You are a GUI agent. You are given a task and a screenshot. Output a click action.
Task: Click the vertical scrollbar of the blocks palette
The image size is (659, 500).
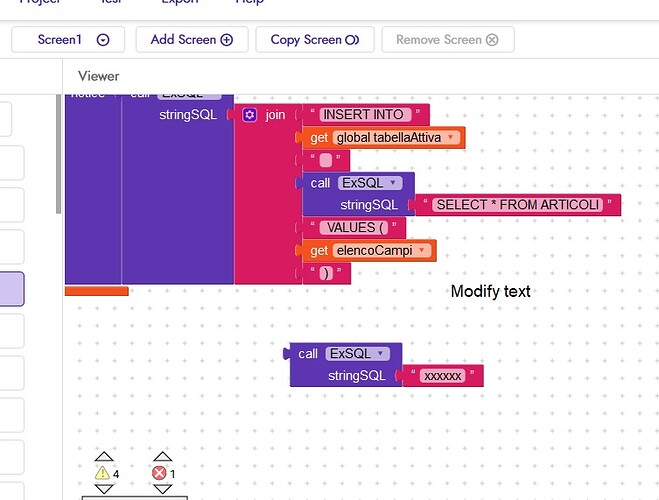[x=58, y=154]
